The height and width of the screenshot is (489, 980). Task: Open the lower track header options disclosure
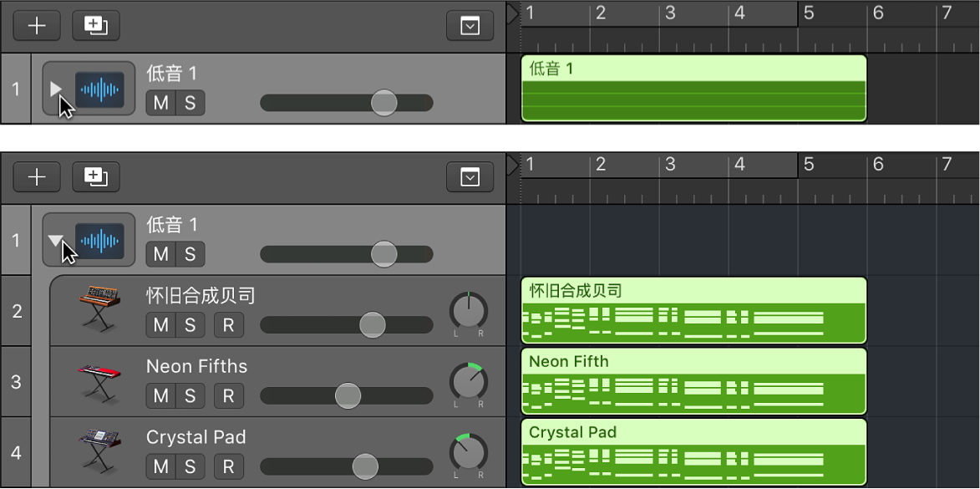(470, 176)
